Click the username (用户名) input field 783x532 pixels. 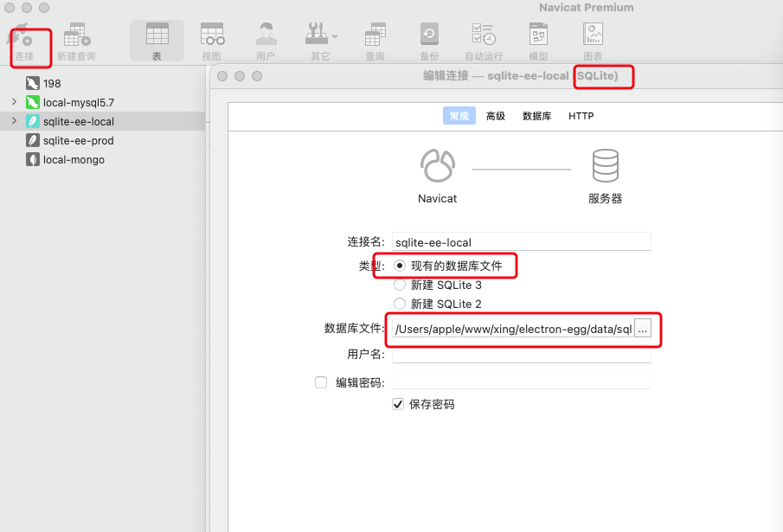[x=522, y=355]
